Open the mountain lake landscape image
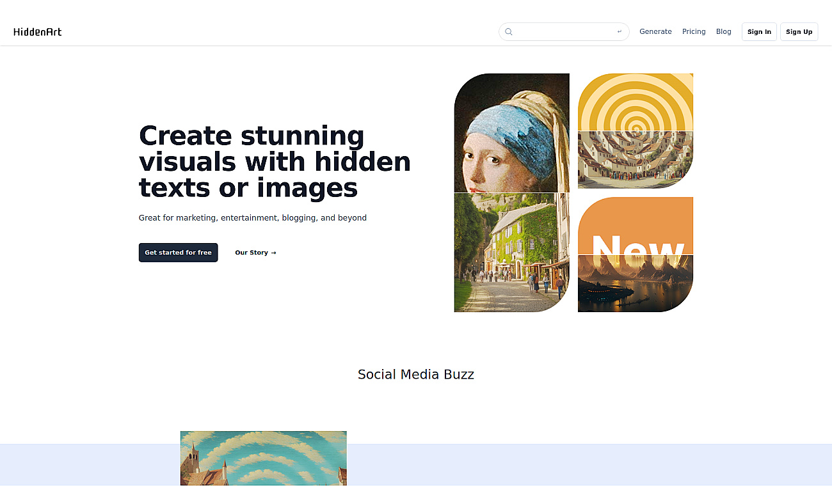The height and width of the screenshot is (504, 832). click(636, 284)
